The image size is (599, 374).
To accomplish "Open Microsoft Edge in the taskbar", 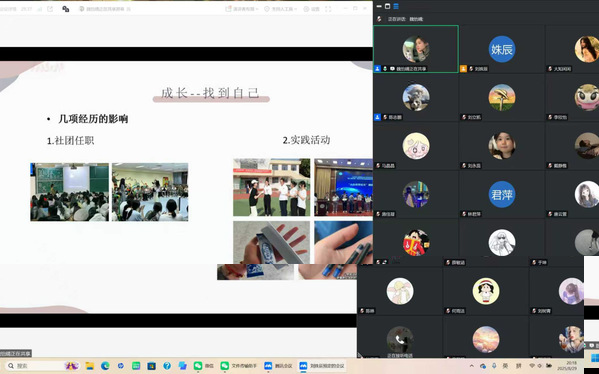I will (x=105, y=366).
